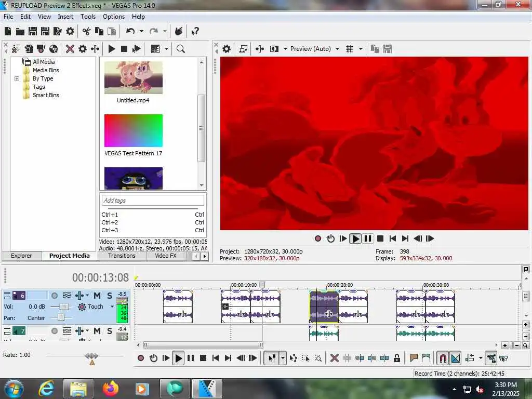
Task: Click Record button under video preview
Action: [x=318, y=238]
